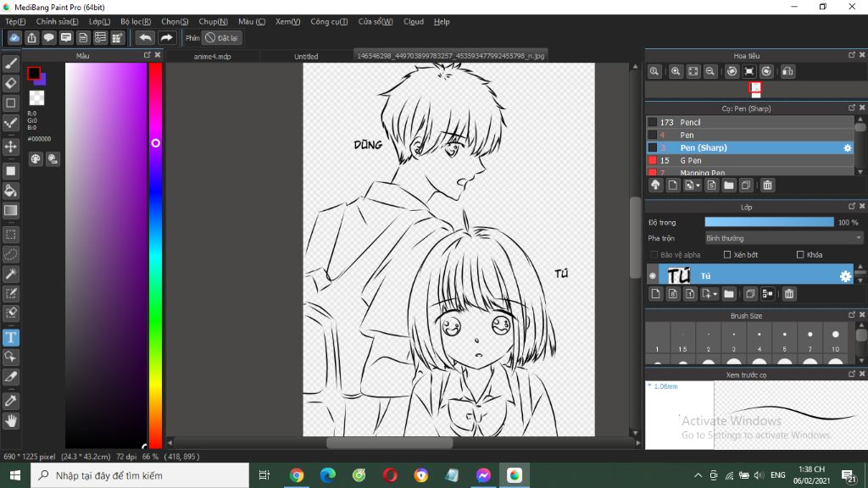
Task: Select the Bucket fill tool
Action: [x=10, y=191]
